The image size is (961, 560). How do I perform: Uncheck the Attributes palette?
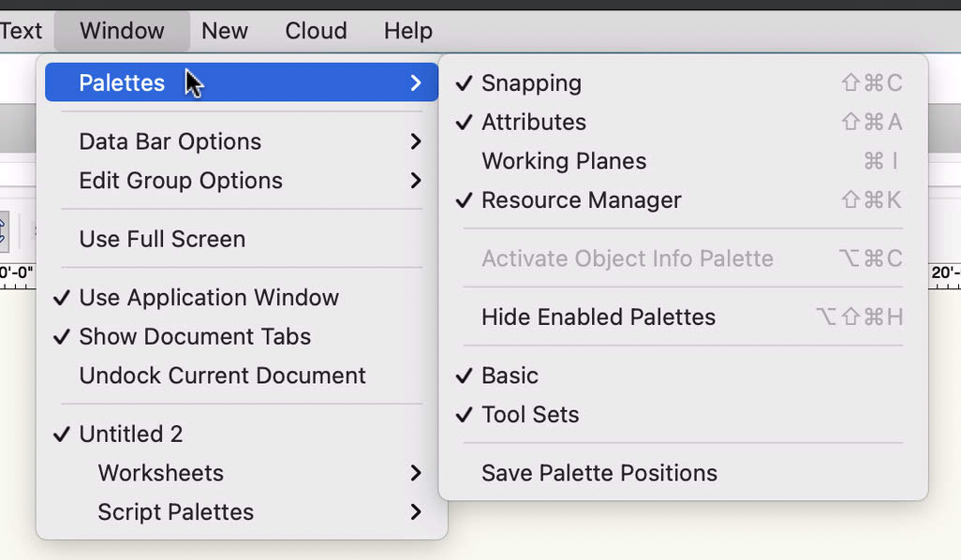coord(533,123)
